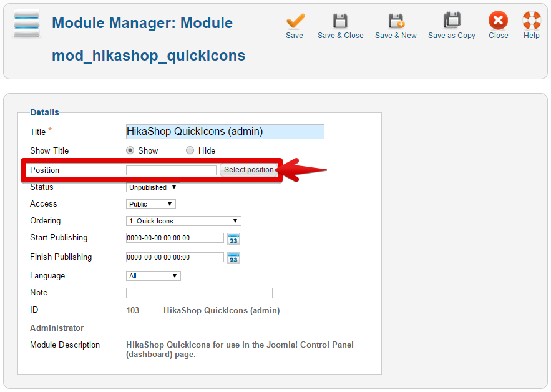Click the Module Description text about Joomla! Control Panel

pyautogui.click(x=240, y=350)
